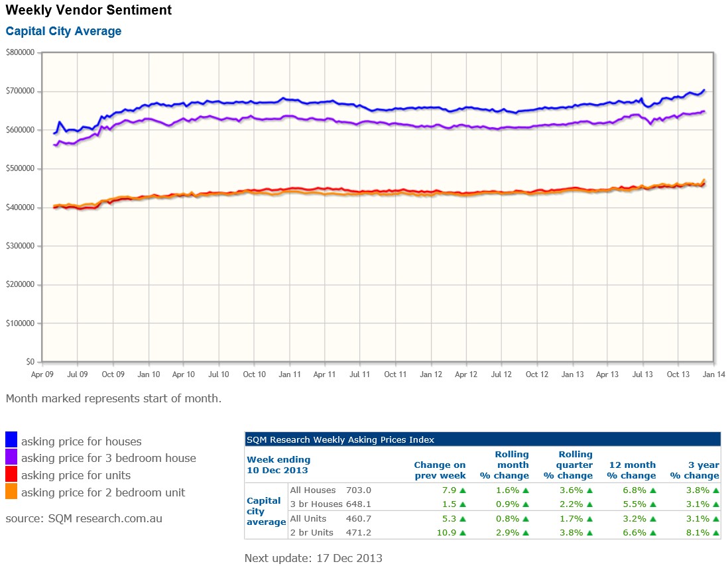Viewport: 728px width, 566px height.
Task: Click up arrow beside 3 year 8.1% change
Action: coord(715,533)
